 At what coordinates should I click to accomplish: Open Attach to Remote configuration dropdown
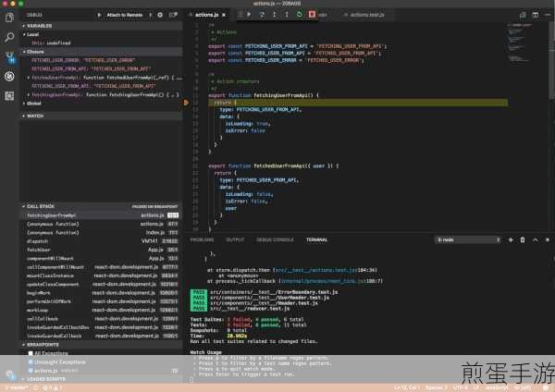pos(129,15)
